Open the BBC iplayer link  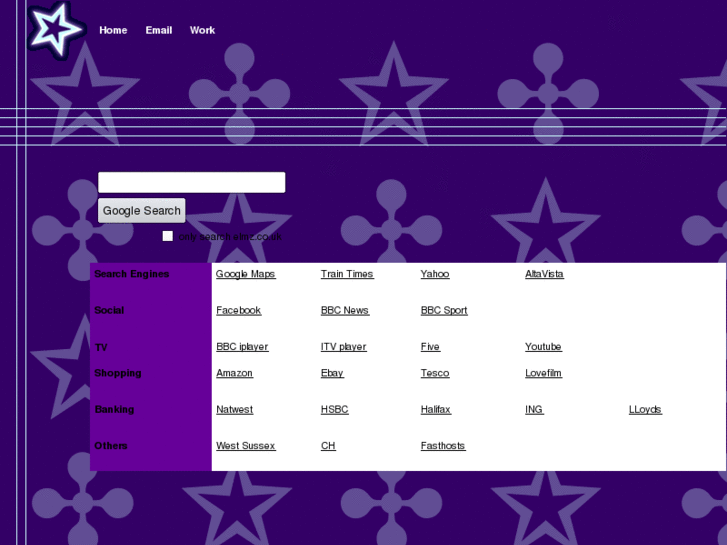[242, 346]
